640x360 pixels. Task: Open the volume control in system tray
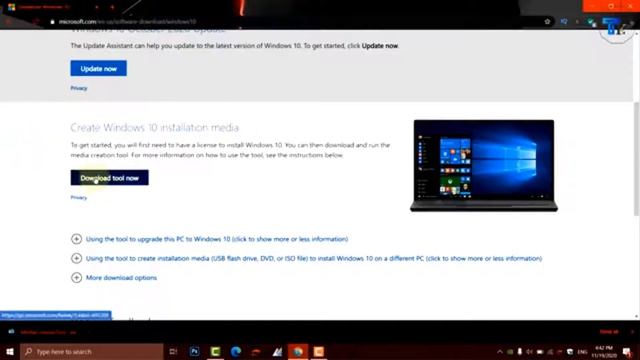click(x=529, y=351)
